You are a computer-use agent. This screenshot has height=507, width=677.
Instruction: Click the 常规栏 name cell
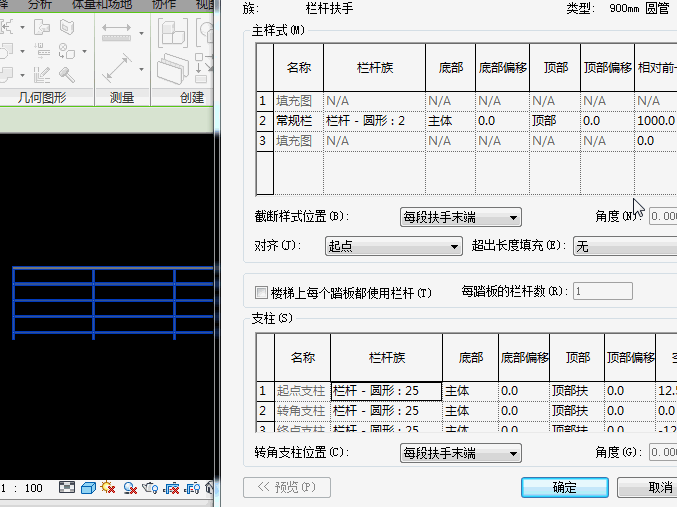pyautogui.click(x=298, y=121)
